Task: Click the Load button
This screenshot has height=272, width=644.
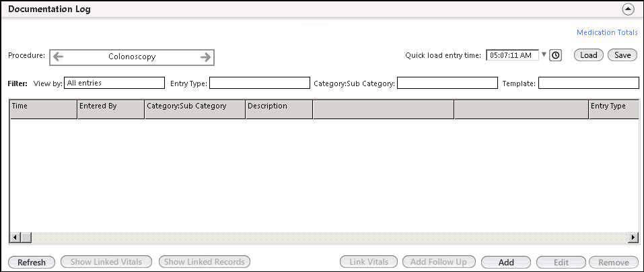Action: pyautogui.click(x=588, y=55)
